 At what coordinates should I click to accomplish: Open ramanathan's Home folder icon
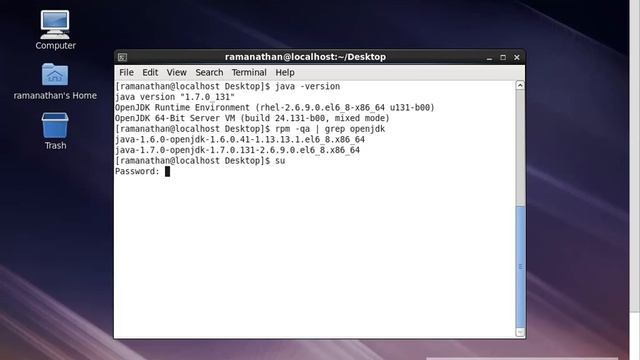pos(55,75)
